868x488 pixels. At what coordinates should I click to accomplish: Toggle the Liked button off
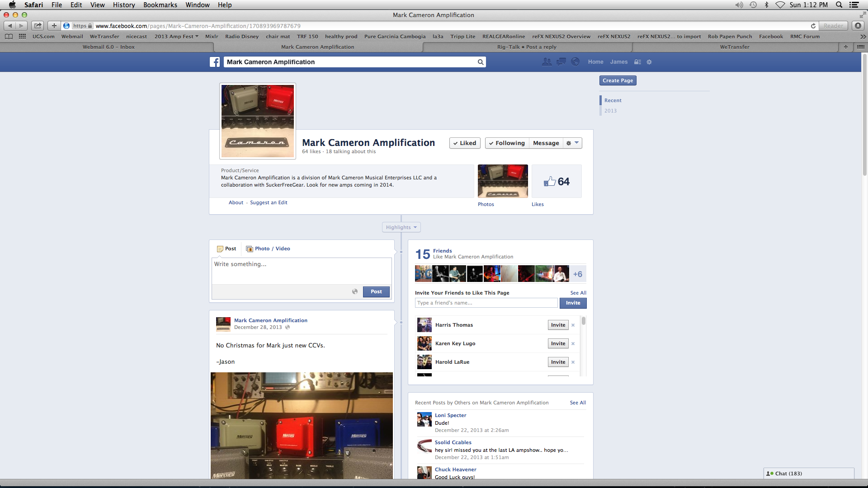click(x=465, y=143)
